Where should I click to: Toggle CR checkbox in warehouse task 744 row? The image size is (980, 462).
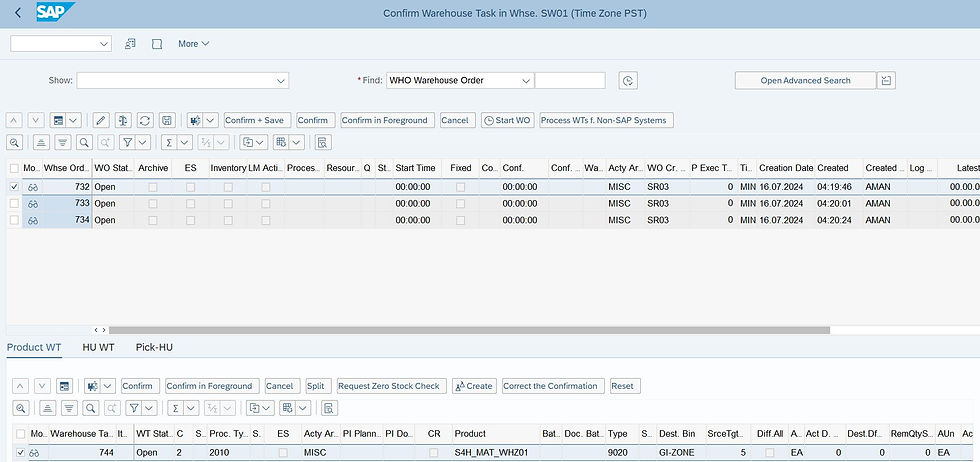434,453
